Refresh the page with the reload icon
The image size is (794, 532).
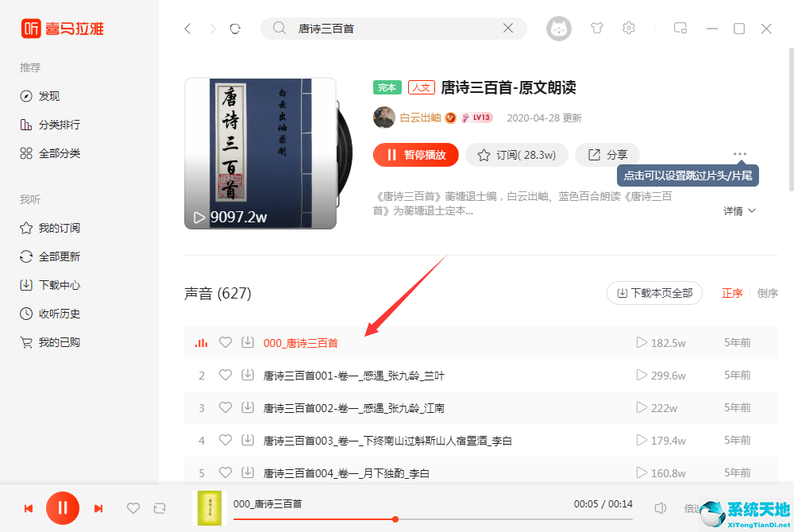click(x=235, y=29)
